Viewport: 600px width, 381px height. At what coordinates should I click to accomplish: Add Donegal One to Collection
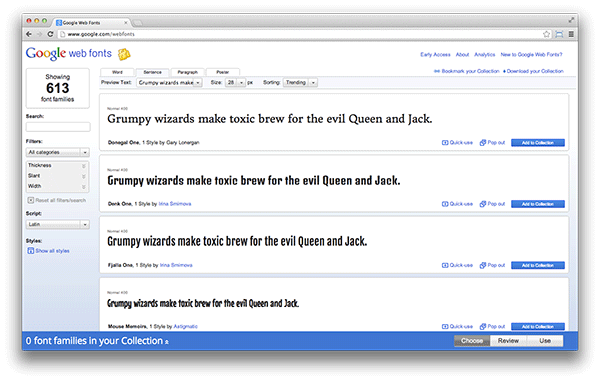[538, 143]
